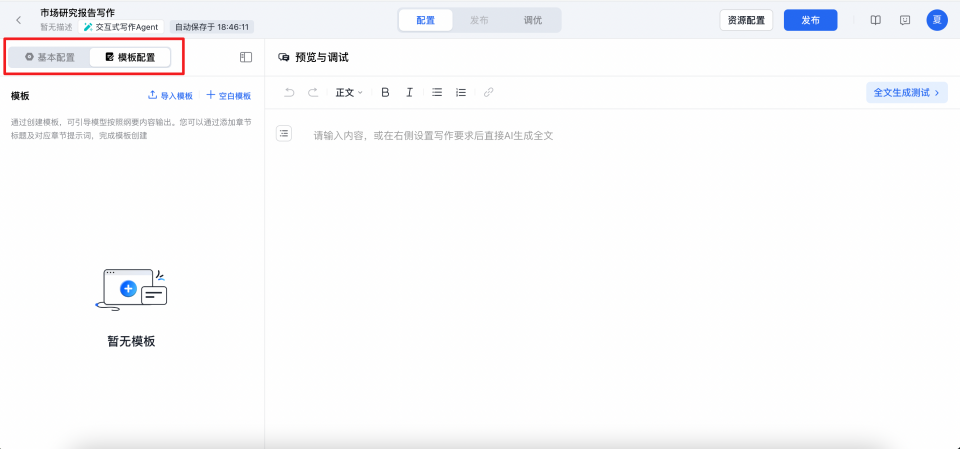Click the 暂无描述 description text
This screenshot has height=449, width=960.
(56, 27)
